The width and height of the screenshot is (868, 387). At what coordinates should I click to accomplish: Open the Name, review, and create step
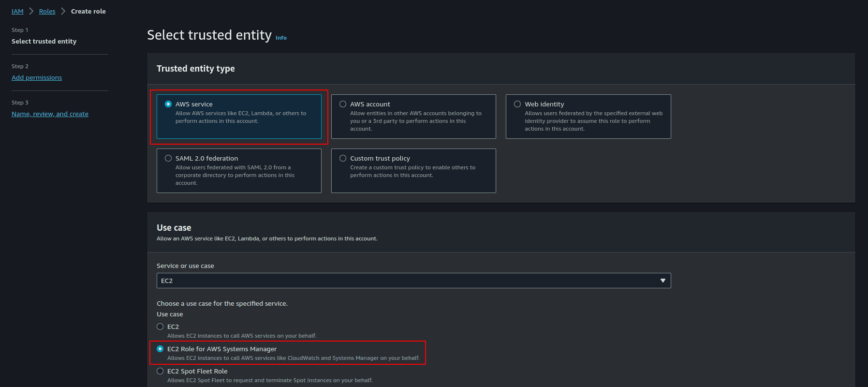click(50, 114)
